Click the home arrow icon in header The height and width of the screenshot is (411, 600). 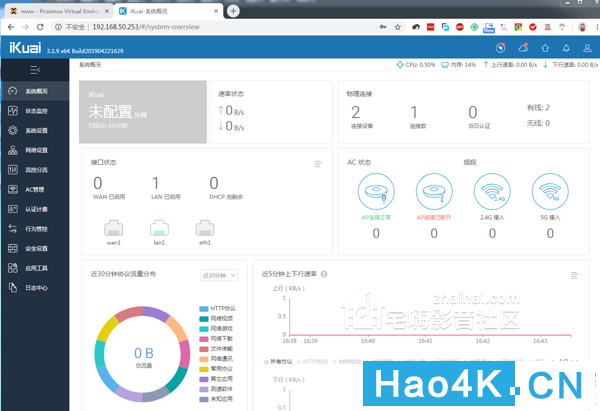[545, 48]
